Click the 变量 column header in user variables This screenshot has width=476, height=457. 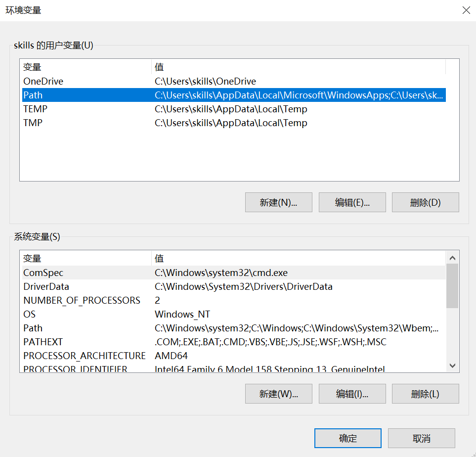84,67
